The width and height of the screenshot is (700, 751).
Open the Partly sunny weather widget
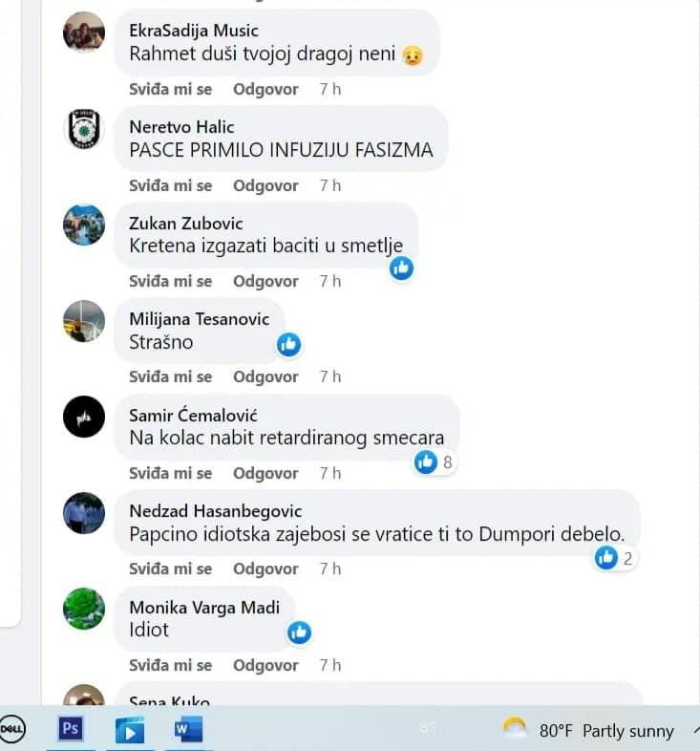pos(588,730)
